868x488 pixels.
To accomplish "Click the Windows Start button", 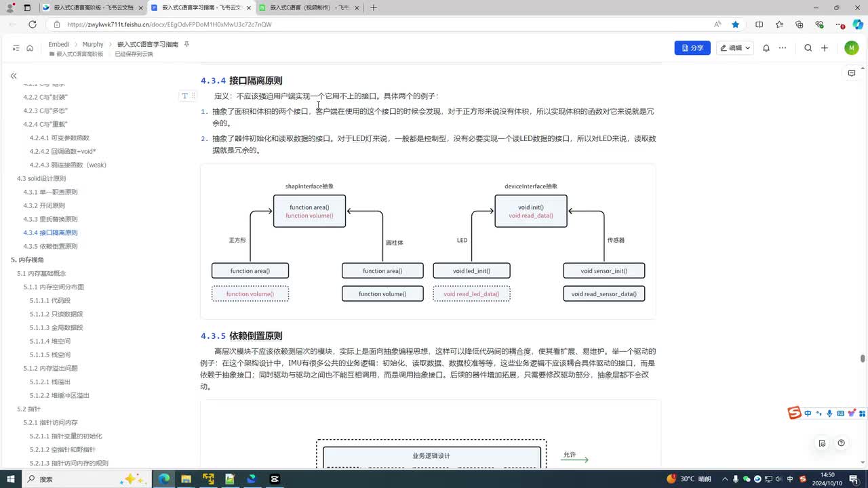I will 12,479.
